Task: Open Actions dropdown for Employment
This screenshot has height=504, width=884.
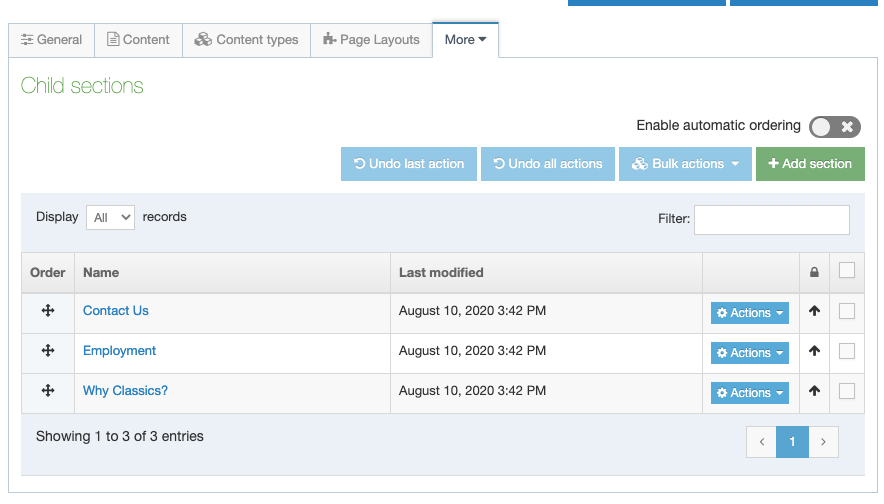Action: (x=750, y=353)
